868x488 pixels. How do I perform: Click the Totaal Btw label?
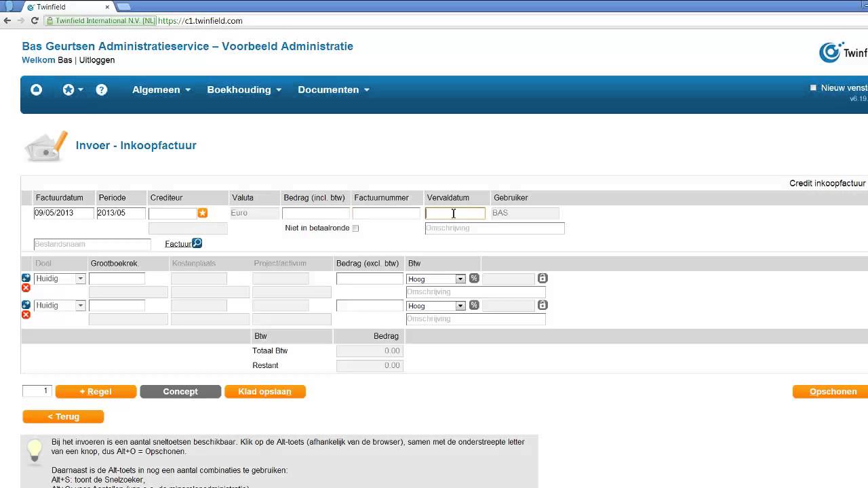coord(270,351)
